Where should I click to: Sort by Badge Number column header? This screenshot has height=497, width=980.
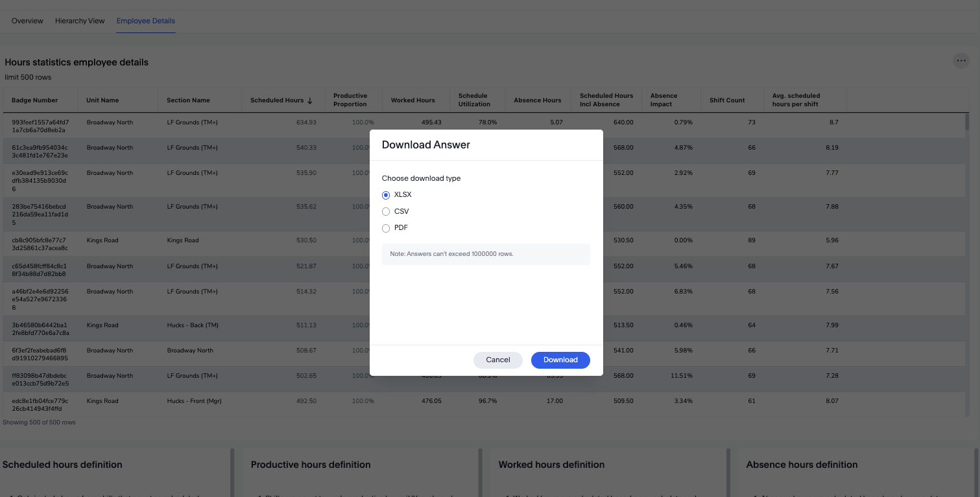(35, 100)
